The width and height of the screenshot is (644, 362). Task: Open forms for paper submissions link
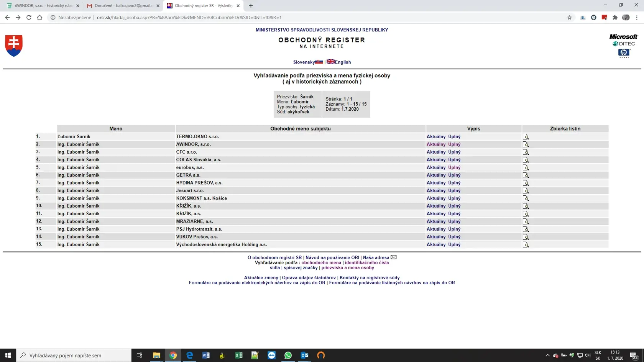click(x=392, y=283)
